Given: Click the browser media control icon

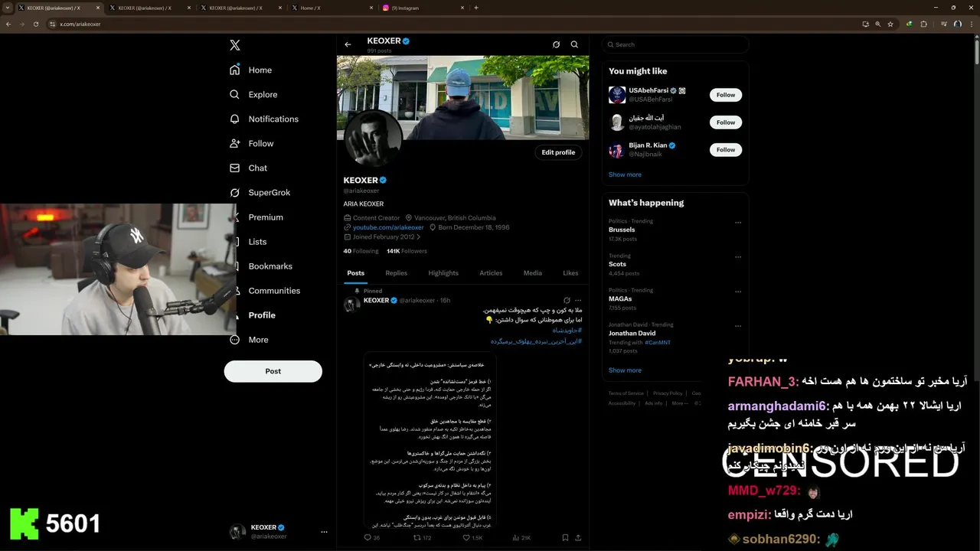Looking at the screenshot, I should pyautogui.click(x=944, y=24).
